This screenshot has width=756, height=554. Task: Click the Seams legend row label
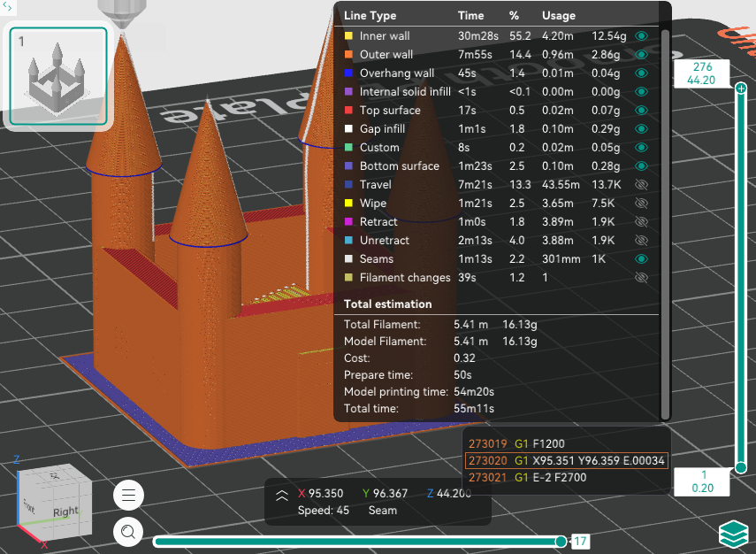(376, 258)
